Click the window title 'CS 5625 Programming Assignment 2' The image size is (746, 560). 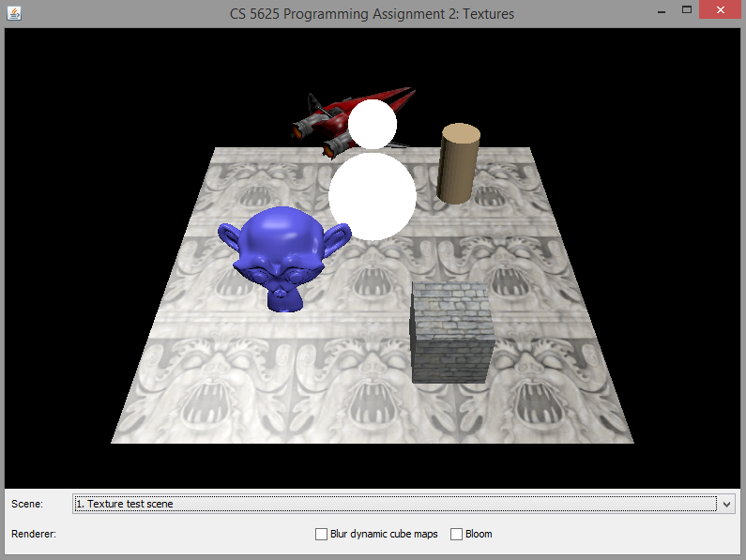tap(372, 14)
